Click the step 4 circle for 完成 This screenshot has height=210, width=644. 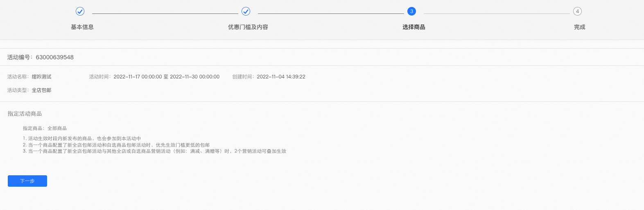click(577, 11)
